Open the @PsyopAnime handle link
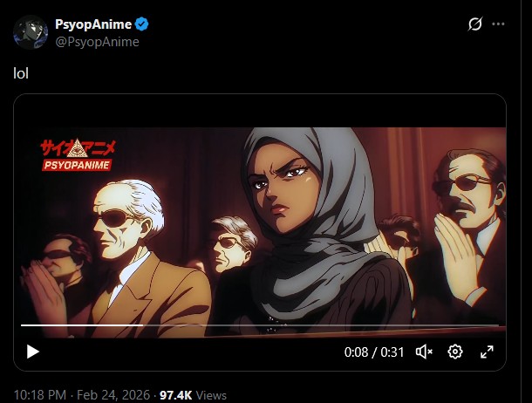 (x=97, y=42)
